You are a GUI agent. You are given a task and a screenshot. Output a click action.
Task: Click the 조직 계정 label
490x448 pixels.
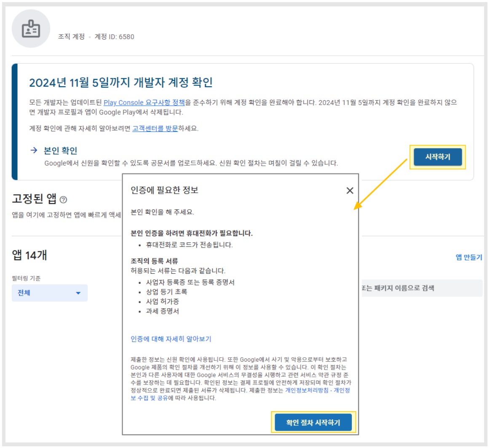(x=71, y=37)
